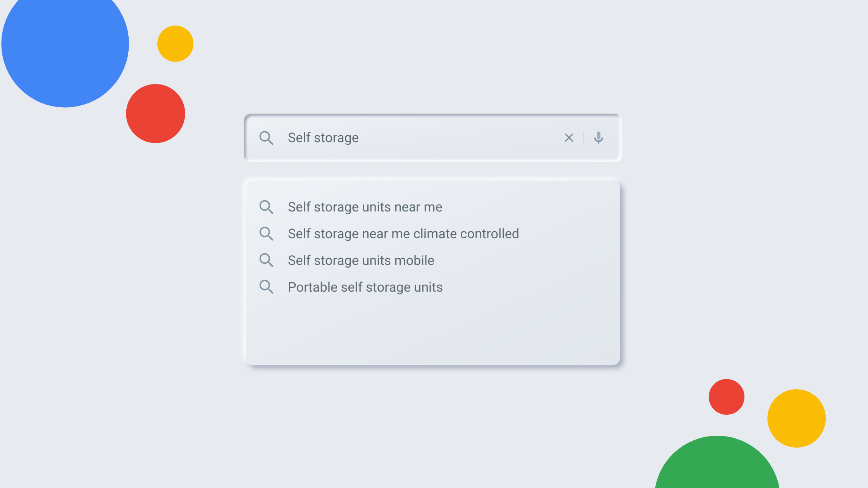Click the small yellow circle near the blue circle
The height and width of the screenshot is (488, 868).
coord(175,44)
